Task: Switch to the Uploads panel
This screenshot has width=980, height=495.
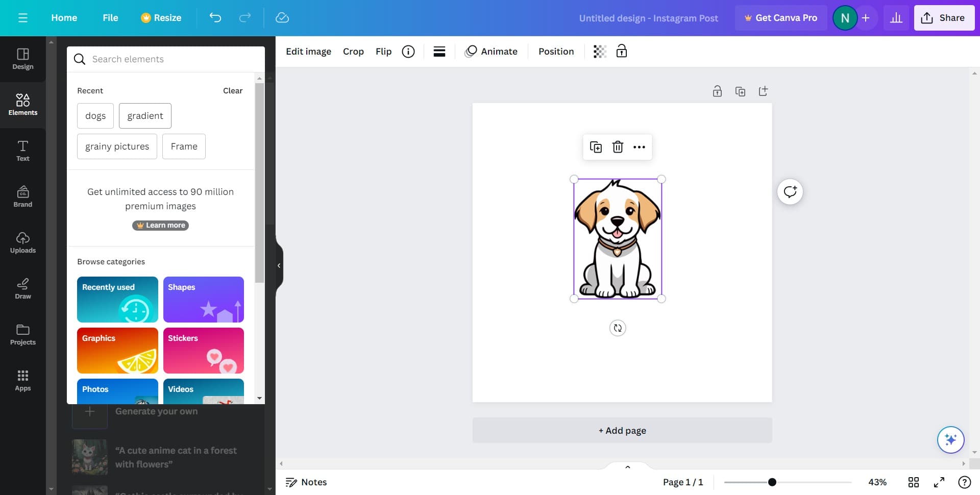Action: pos(22,242)
